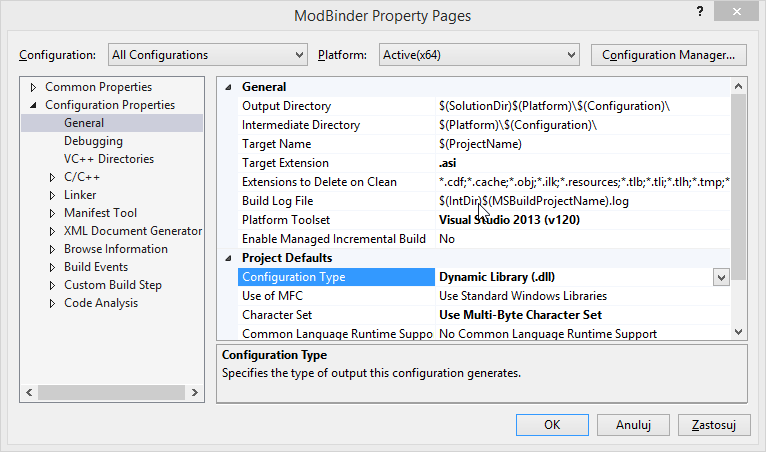The image size is (766, 452).
Task: Click the Configuration Manager button
Action: [669, 55]
